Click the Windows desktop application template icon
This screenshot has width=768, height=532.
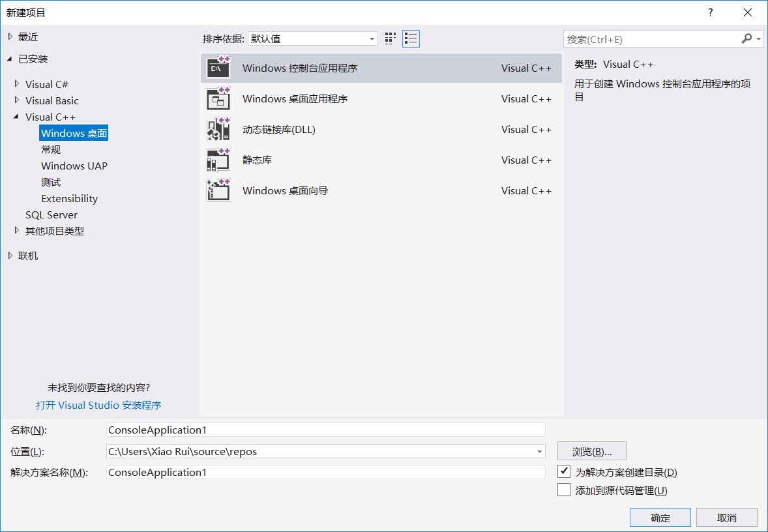click(x=218, y=98)
